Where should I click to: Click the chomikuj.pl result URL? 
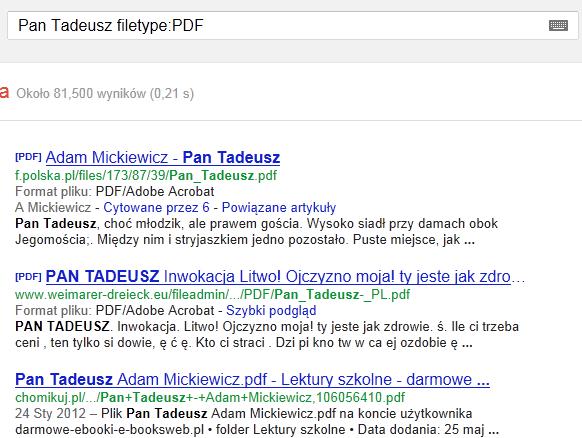point(210,398)
